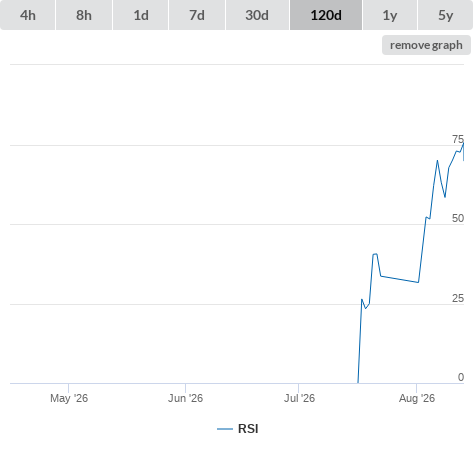Switch to the 30d time range

pos(257,15)
